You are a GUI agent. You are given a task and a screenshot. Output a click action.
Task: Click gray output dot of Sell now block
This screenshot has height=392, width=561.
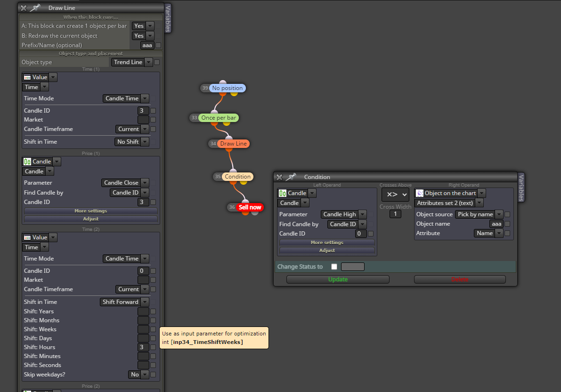click(x=255, y=212)
